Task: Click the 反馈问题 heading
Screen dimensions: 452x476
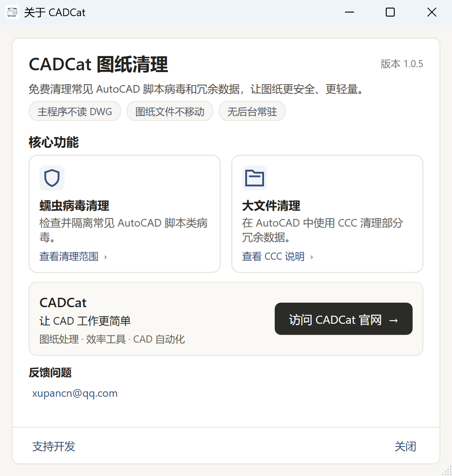Action: point(50,373)
